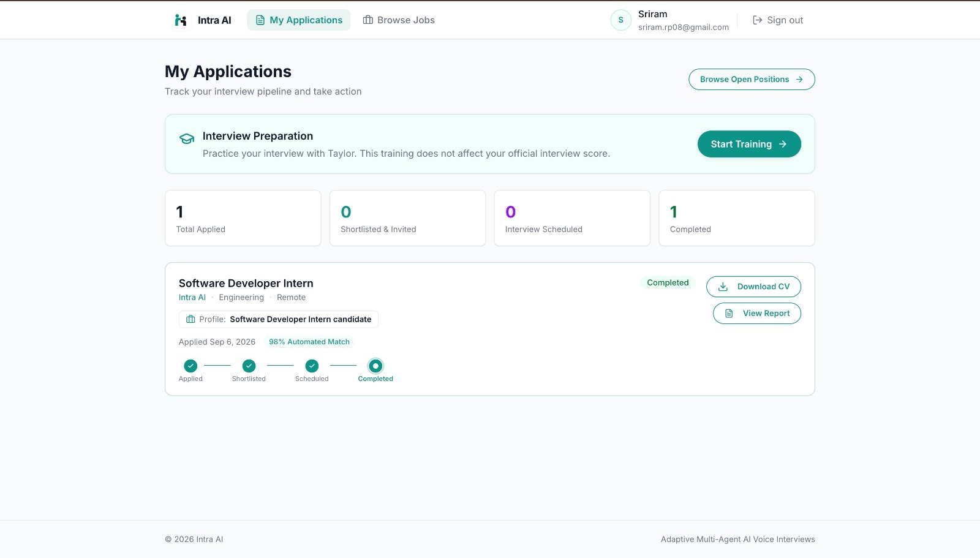This screenshot has height=558, width=980.
Task: Select the Shortlisted & Invited stat card
Action: pyautogui.click(x=407, y=218)
